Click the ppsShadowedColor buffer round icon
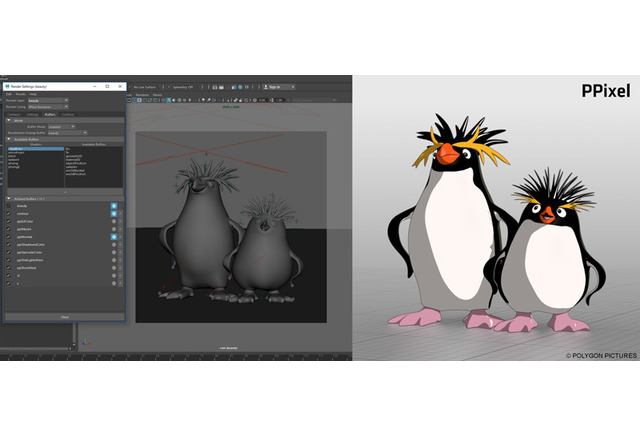The image size is (640, 437). click(x=114, y=244)
